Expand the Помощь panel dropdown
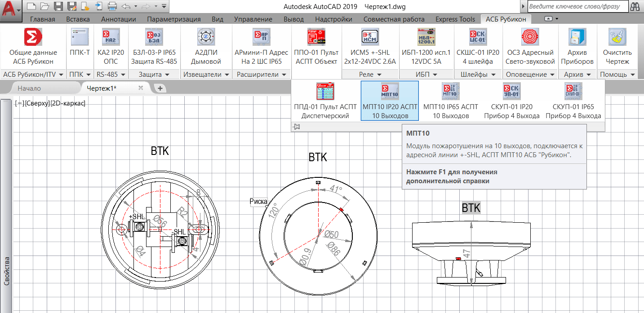 click(x=617, y=75)
